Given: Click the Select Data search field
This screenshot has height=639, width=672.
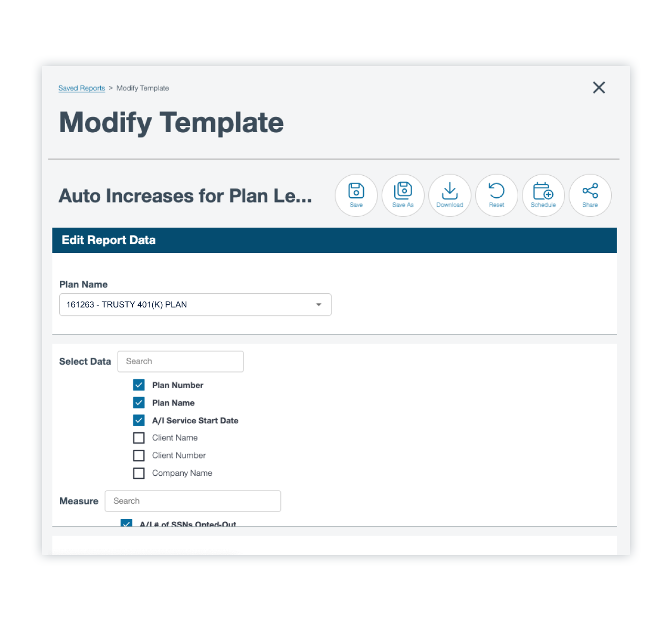Looking at the screenshot, I should (x=180, y=361).
